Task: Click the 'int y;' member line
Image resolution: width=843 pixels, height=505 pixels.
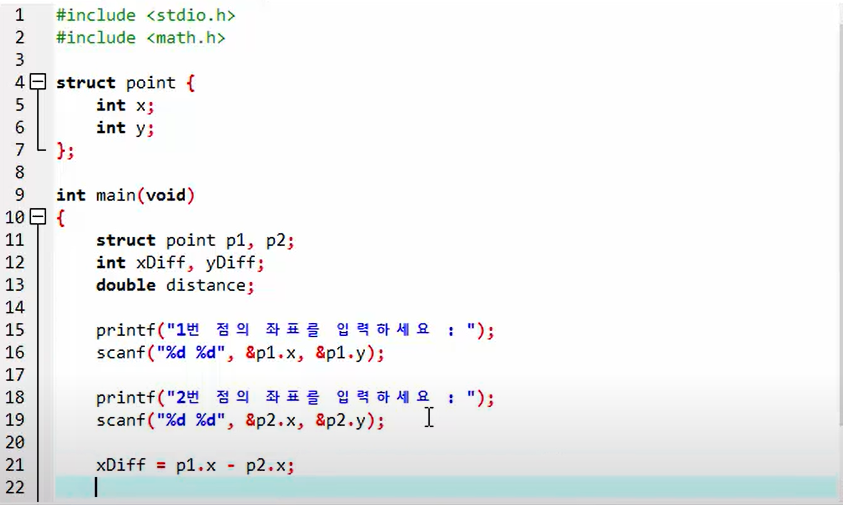Action: [x=125, y=128]
